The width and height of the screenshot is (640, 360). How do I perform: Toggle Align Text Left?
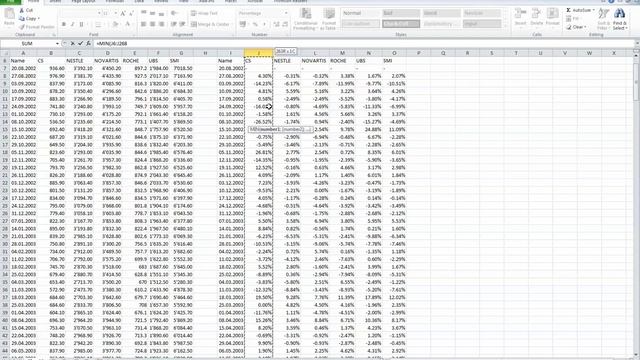[x=144, y=24]
